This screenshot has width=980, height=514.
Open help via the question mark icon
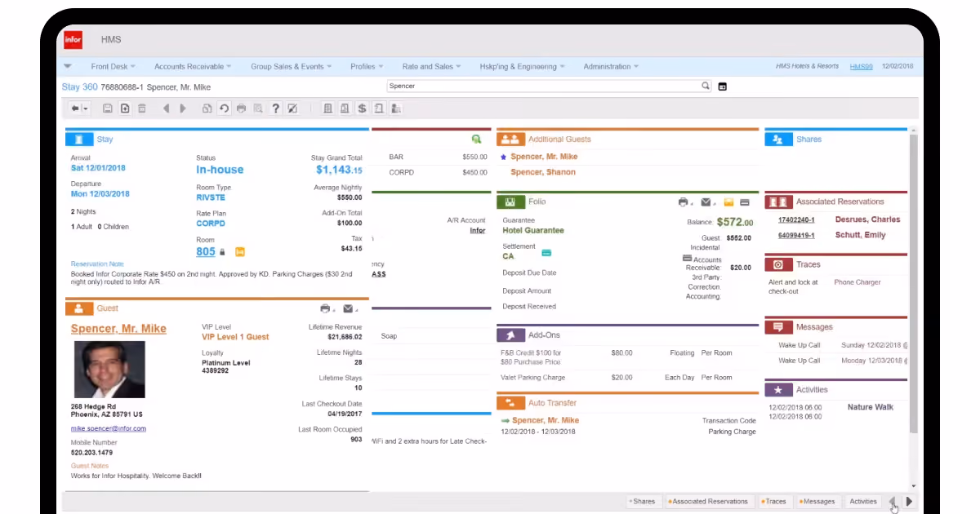click(x=276, y=109)
